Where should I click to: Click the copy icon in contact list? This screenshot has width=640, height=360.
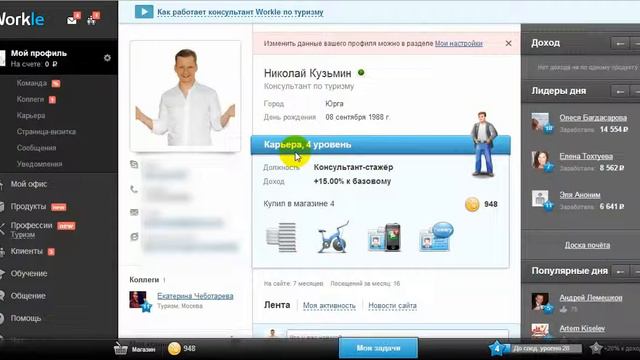coord(134,164)
